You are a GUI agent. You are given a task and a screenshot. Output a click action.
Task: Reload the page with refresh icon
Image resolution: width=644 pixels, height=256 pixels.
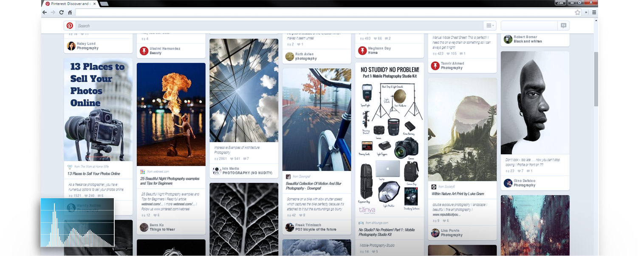coord(62,12)
